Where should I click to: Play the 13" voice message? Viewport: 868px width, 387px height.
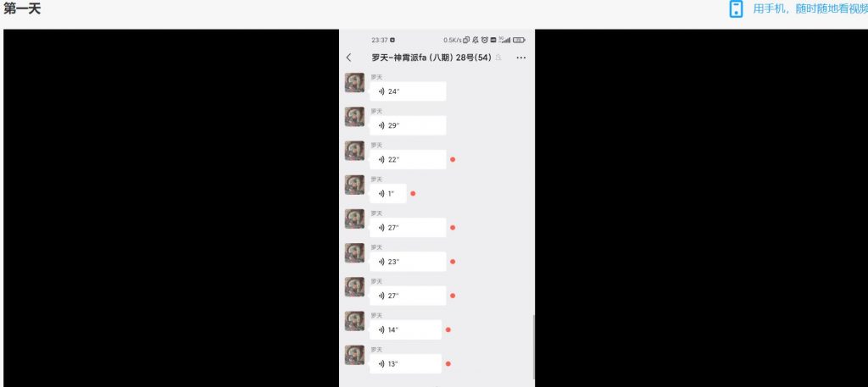point(406,364)
